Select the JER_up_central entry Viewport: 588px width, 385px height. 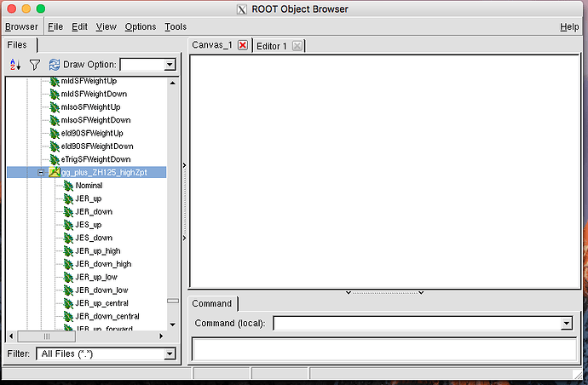[102, 303]
